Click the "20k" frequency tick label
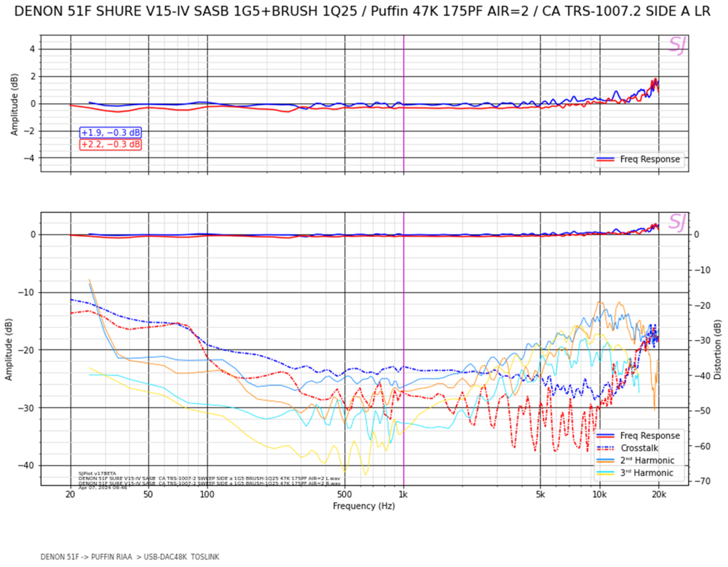Viewport: 728px width, 567px height. (659, 495)
